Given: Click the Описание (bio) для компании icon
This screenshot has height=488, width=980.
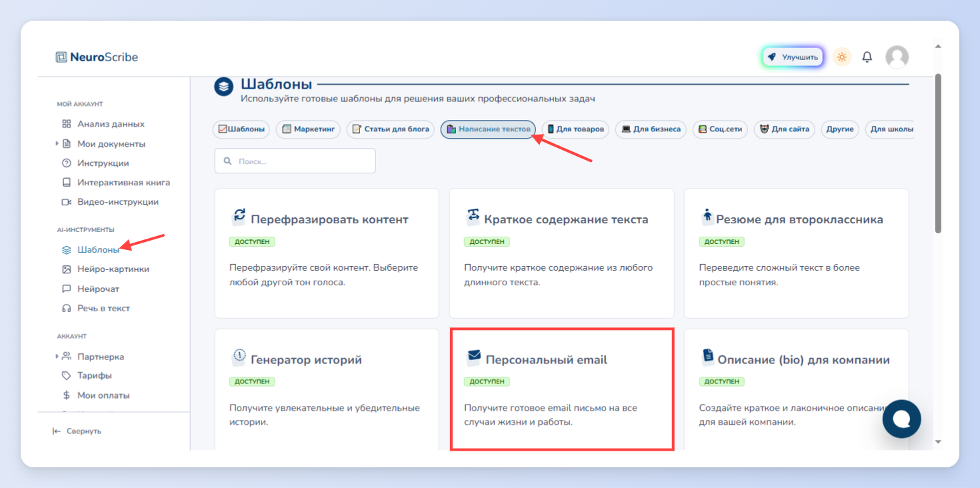Looking at the screenshot, I should point(707,357).
